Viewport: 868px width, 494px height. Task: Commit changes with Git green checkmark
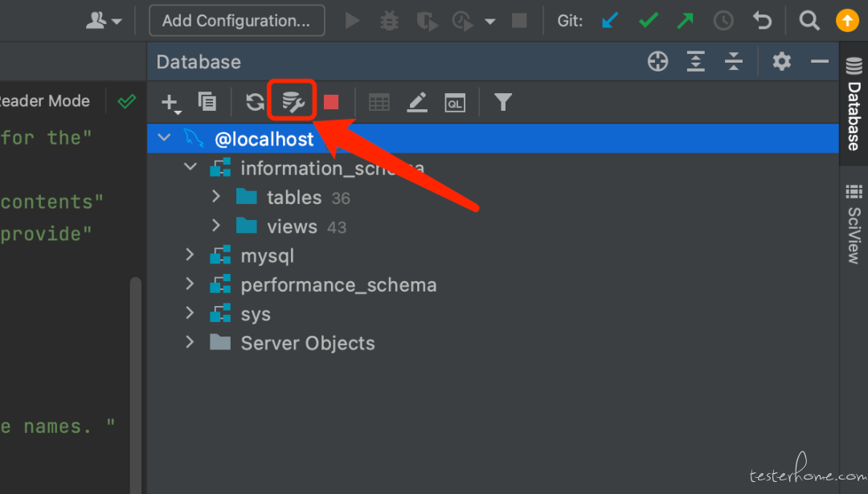pos(649,21)
